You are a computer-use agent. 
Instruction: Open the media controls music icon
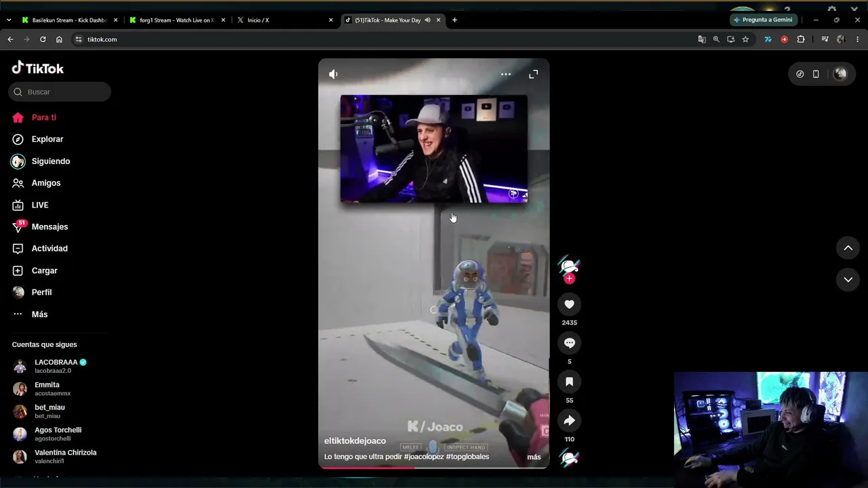pos(825,39)
